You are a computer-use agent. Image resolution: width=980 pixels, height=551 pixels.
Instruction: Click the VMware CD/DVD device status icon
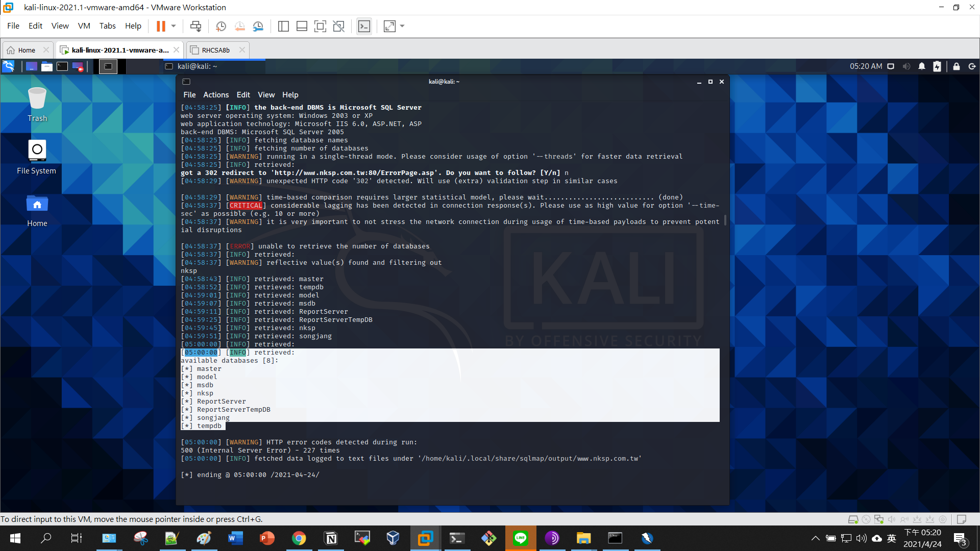click(x=866, y=519)
